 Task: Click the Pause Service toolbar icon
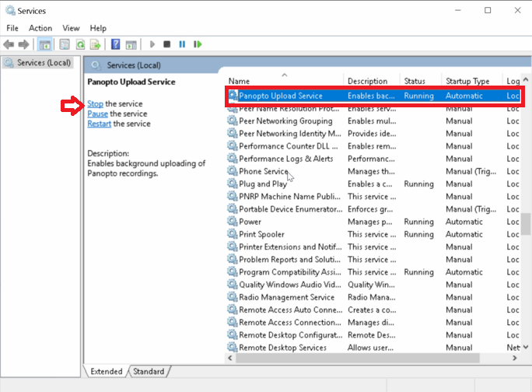(x=183, y=44)
